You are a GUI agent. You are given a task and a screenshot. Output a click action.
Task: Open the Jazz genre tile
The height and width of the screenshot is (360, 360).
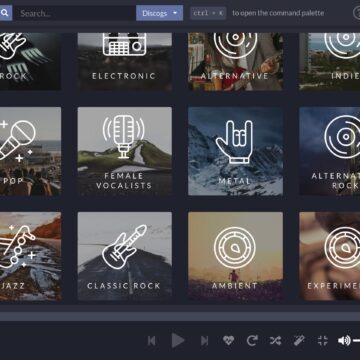pos(30,256)
